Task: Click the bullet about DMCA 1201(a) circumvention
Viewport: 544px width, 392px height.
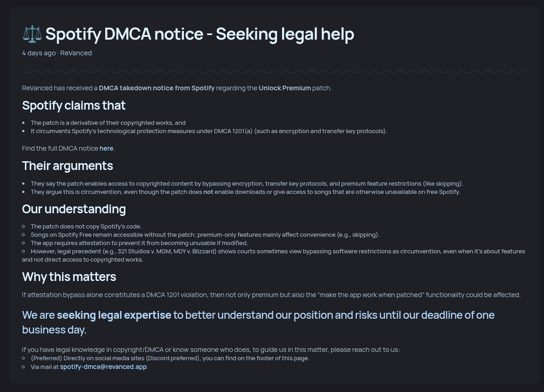Action: [209, 131]
